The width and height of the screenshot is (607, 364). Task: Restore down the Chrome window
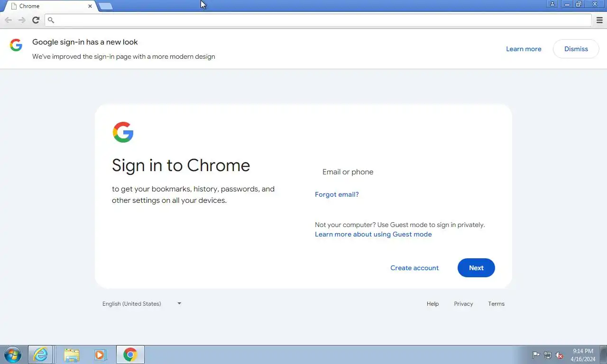click(x=579, y=4)
